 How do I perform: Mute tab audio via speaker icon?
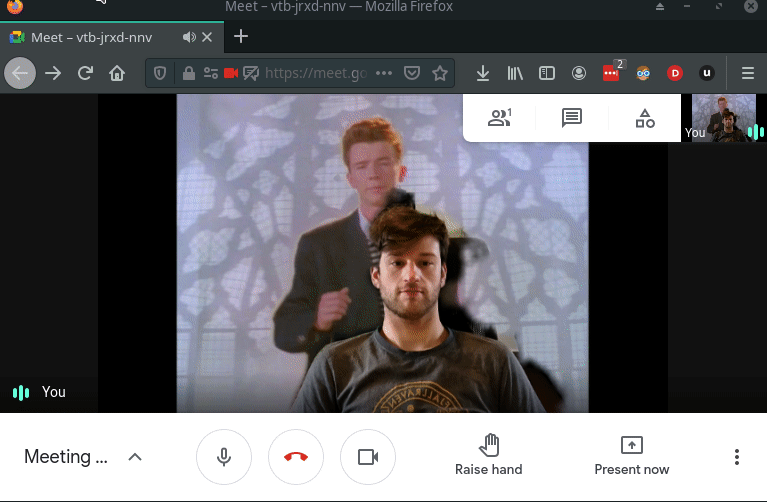[x=189, y=37]
